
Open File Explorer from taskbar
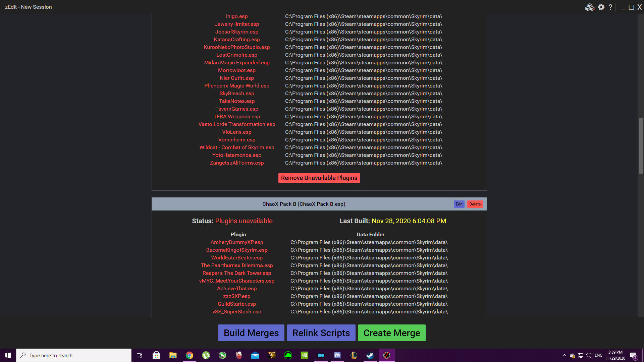click(x=173, y=355)
